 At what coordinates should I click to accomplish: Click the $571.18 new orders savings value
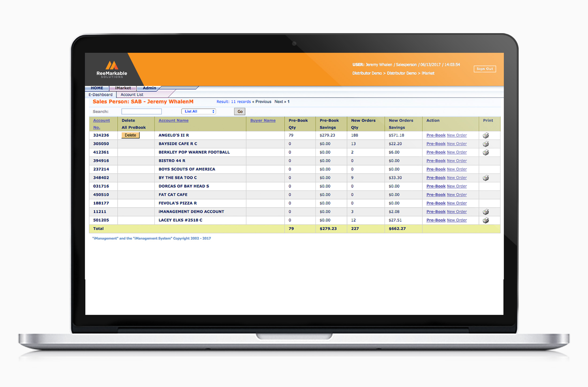pos(396,135)
